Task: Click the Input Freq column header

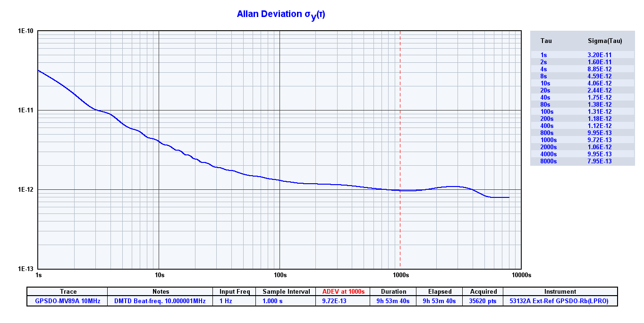Action: tap(235, 291)
